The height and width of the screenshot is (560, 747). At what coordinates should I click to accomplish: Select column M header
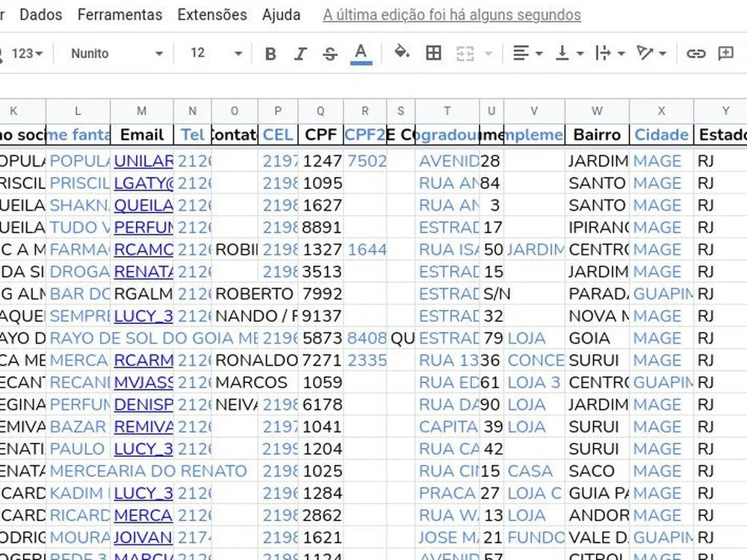click(x=142, y=111)
